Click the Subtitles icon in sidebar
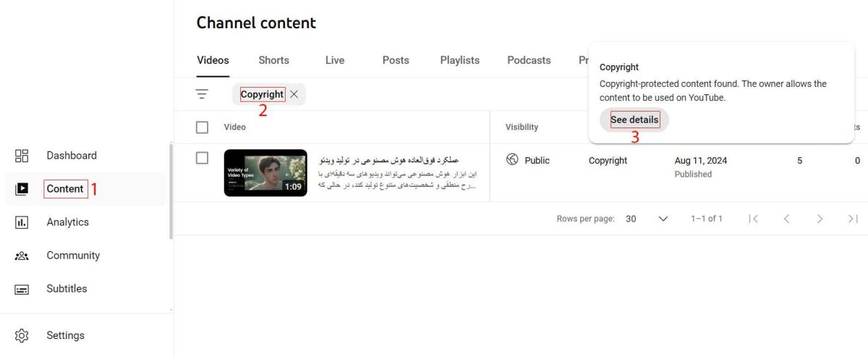The width and height of the screenshot is (868, 357). coord(22,289)
